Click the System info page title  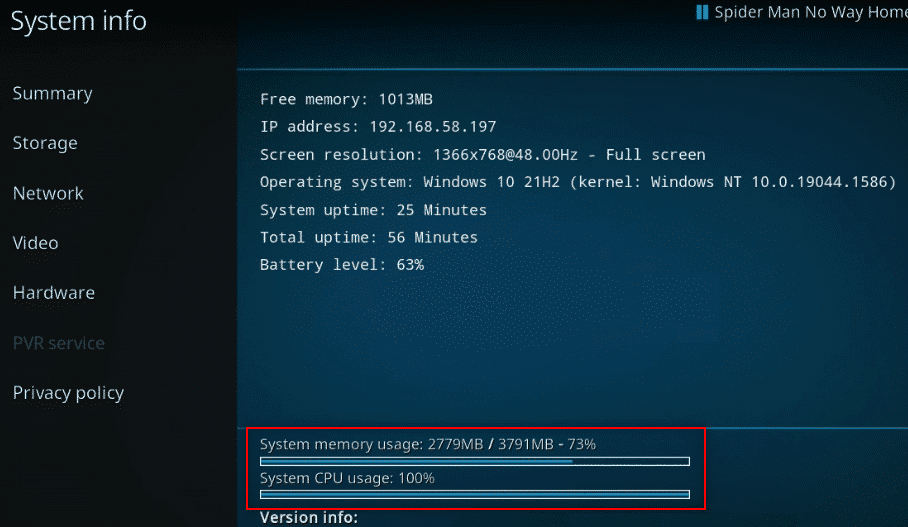pyautogui.click(x=79, y=21)
